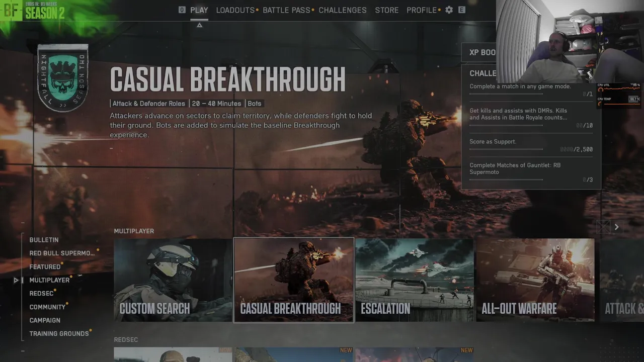Select the CASUAL BREAKTHROUGH mode tile
Viewport: 644px width, 362px height.
coord(294,280)
